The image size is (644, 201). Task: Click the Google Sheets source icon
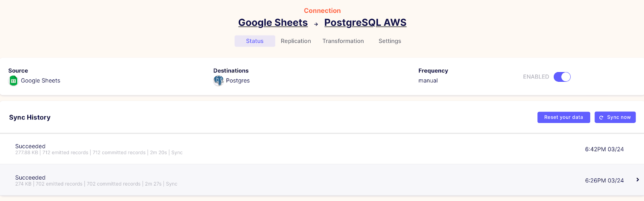[13, 81]
